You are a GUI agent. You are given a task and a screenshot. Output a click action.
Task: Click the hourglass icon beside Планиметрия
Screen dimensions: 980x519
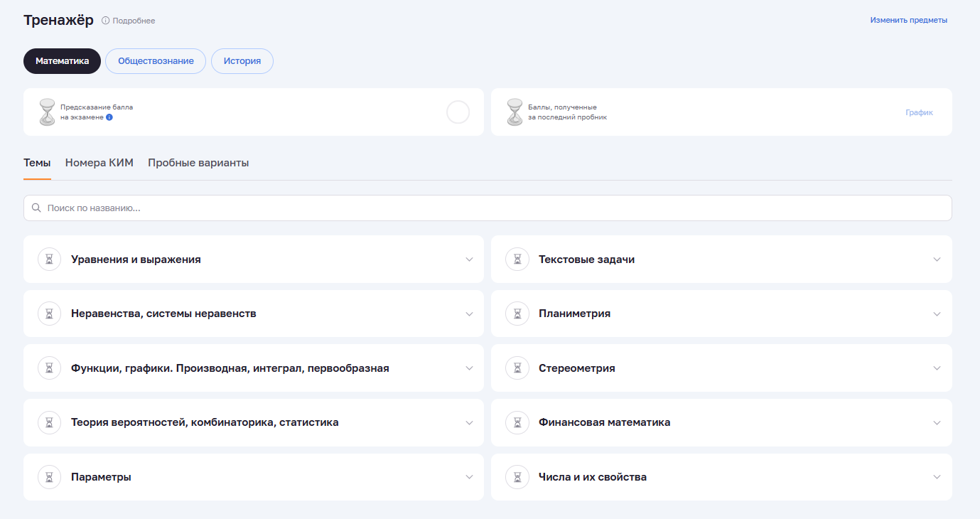517,314
